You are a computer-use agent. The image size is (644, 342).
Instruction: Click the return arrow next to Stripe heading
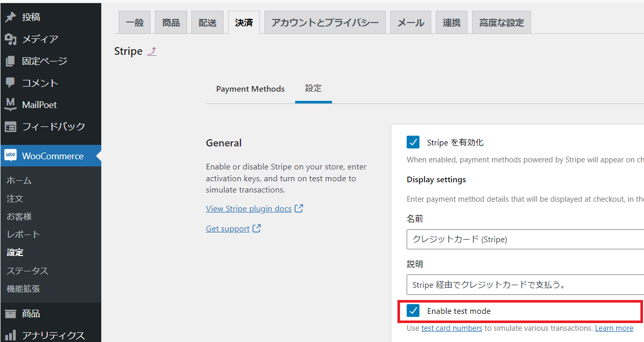pyautogui.click(x=151, y=51)
